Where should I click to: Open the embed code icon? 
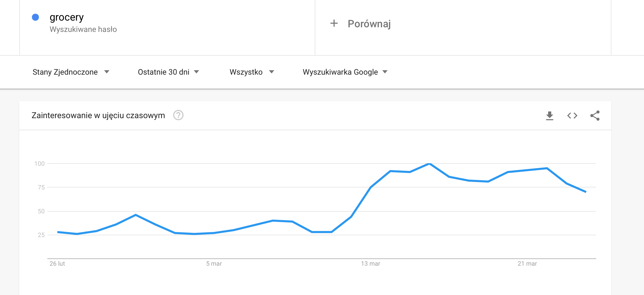pos(572,116)
